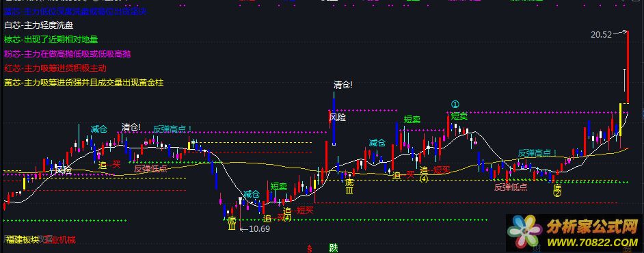Select the 底② bottom signal marker

point(557,190)
